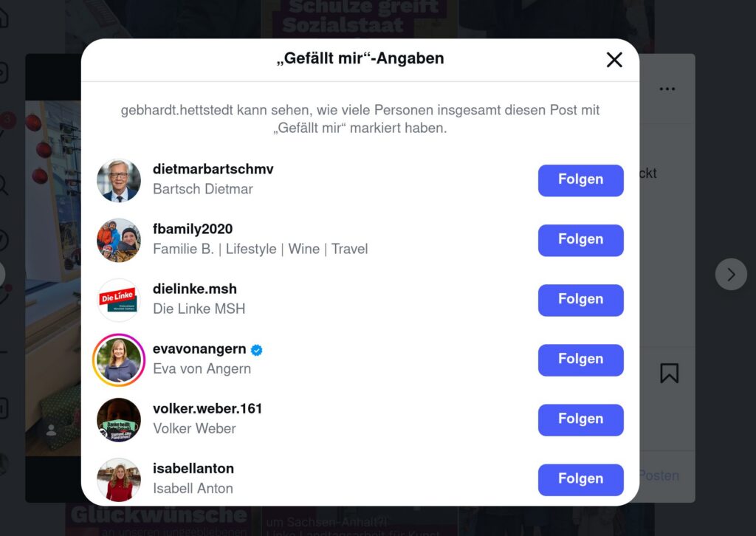Open the dietmarbartschmv username link
This screenshot has width=756, height=536.
(213, 169)
